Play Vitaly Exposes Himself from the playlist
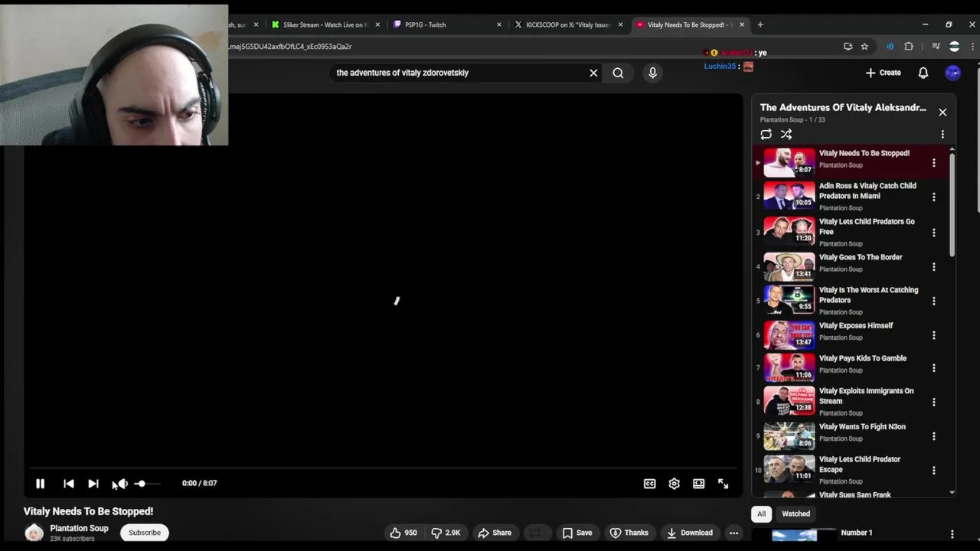 point(856,326)
